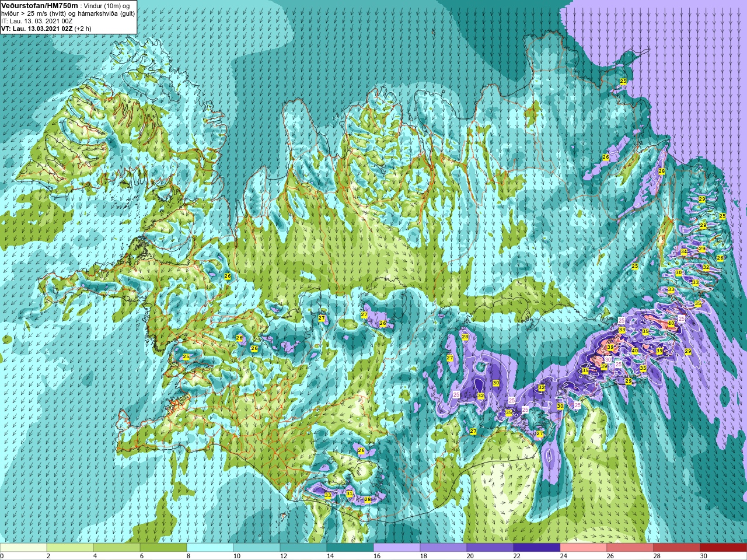The width and height of the screenshot is (747, 560).
Task: Click the legend scale label 28
Action: point(657,556)
